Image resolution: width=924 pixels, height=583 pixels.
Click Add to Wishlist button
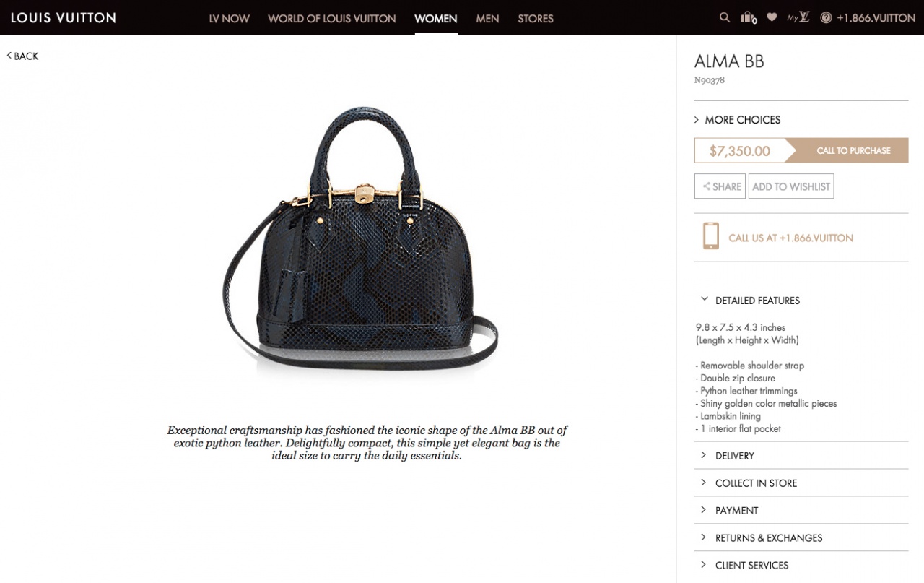(x=791, y=186)
